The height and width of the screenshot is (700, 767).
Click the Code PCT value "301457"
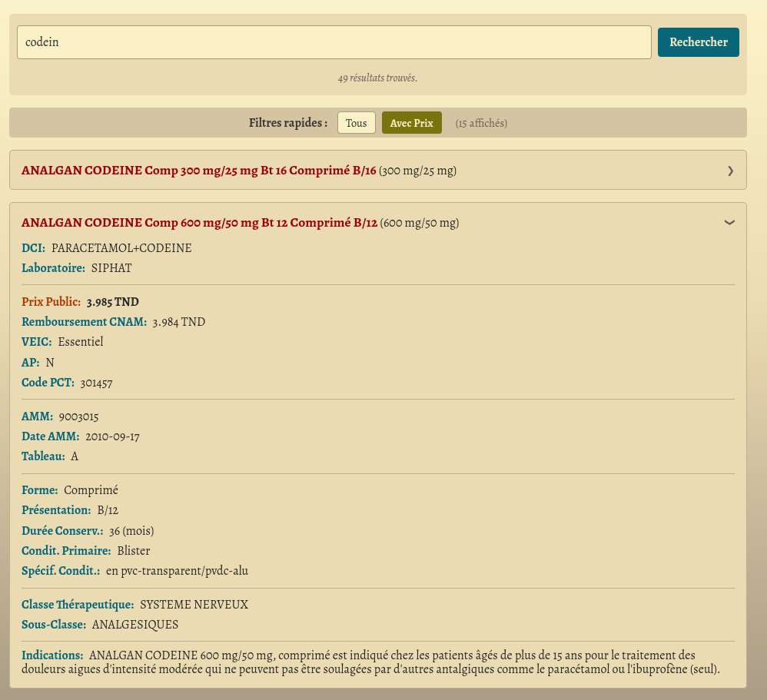pyautogui.click(x=96, y=383)
